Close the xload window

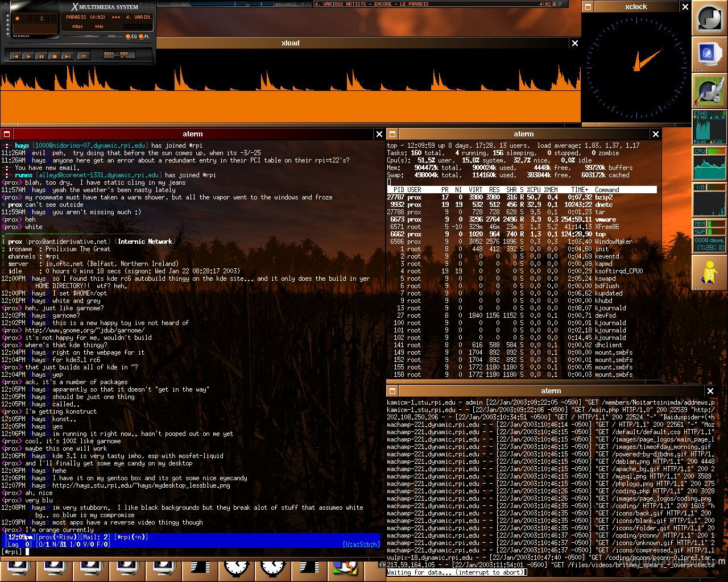[574, 43]
